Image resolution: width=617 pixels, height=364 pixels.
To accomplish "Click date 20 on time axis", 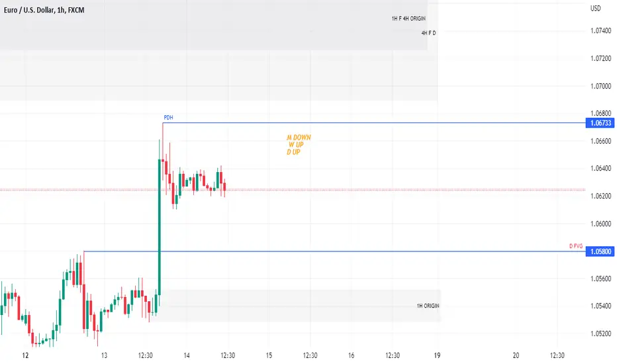I will pos(516,355).
